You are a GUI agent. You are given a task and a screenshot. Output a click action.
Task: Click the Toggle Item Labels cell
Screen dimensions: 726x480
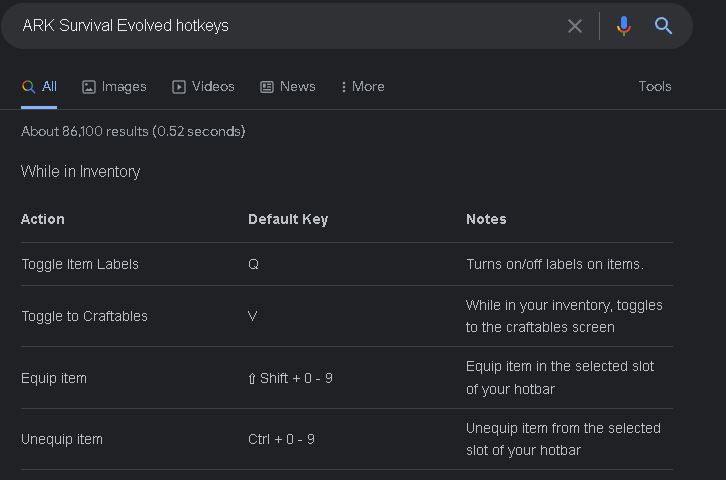[x=80, y=264]
